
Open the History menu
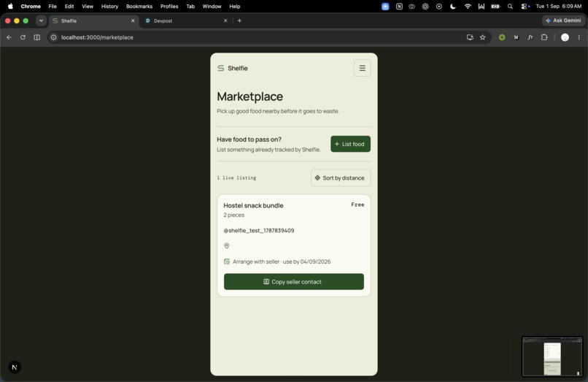(109, 6)
